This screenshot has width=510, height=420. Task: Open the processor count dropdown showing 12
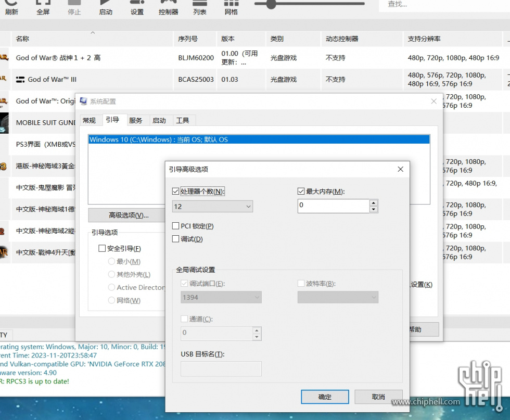tap(212, 207)
